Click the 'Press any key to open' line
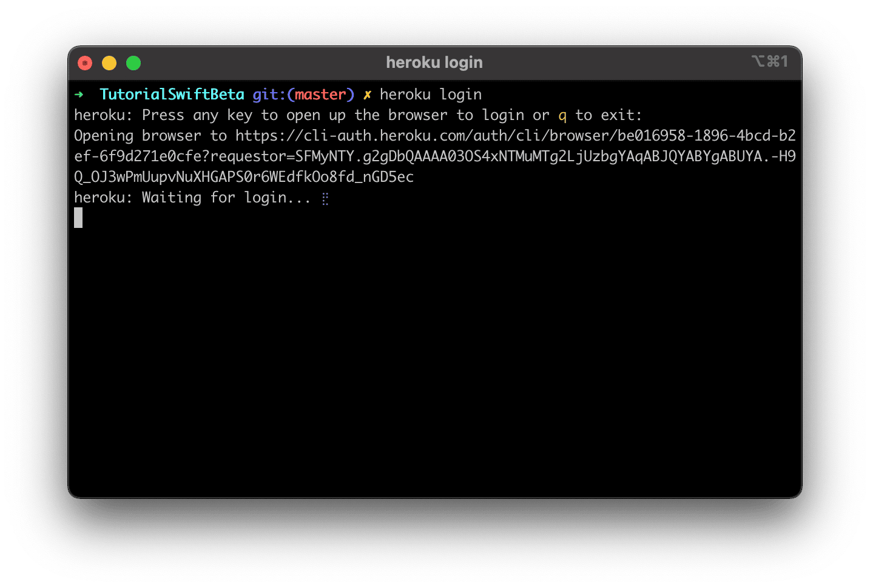 click(x=358, y=115)
